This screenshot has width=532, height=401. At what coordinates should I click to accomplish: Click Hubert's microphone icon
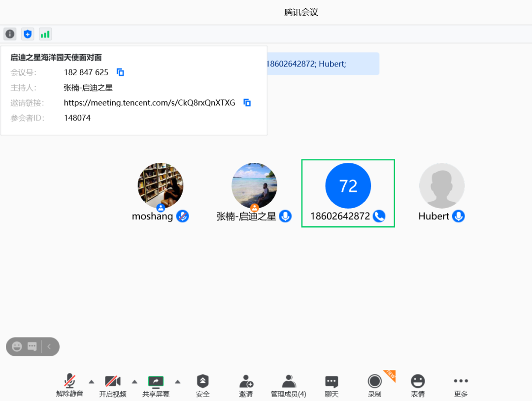tap(459, 216)
